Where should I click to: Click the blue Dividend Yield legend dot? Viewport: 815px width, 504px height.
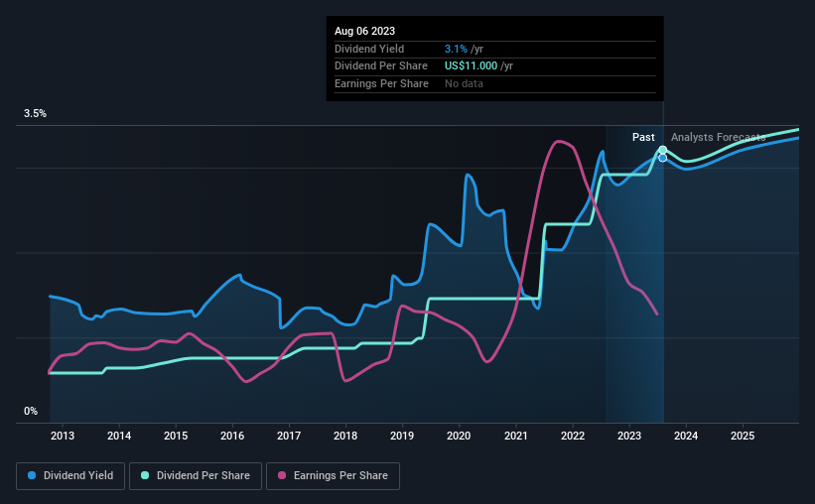point(32,475)
